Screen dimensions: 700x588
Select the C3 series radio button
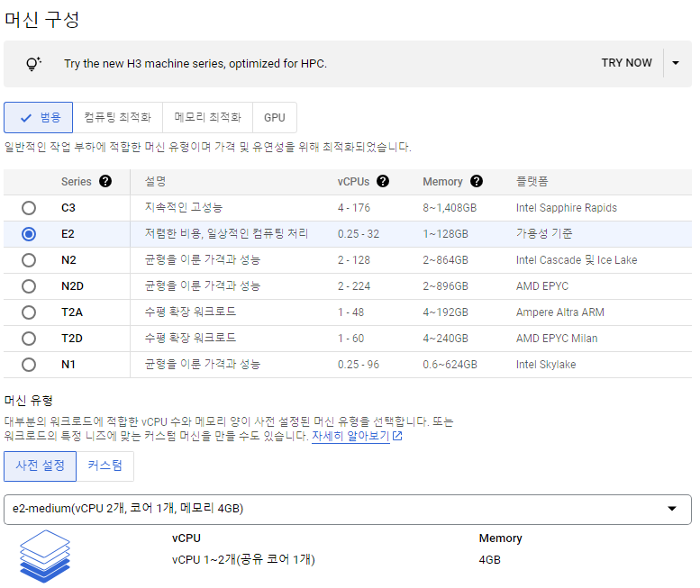coord(29,208)
